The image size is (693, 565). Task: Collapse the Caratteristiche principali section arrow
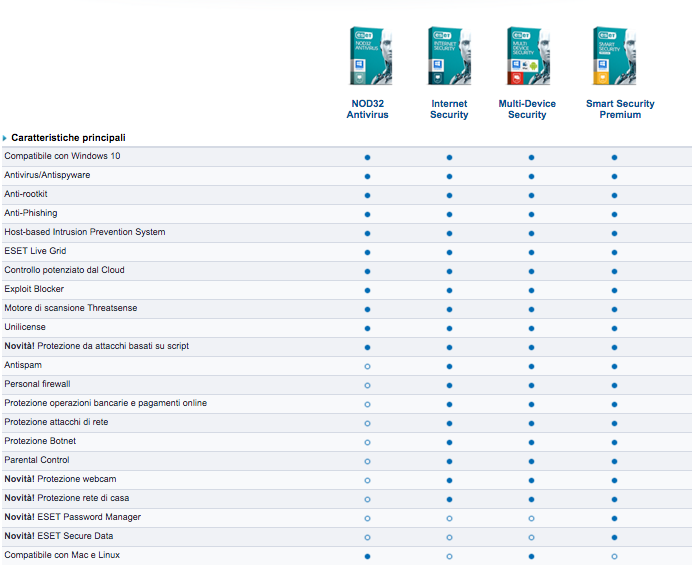click(x=5, y=138)
